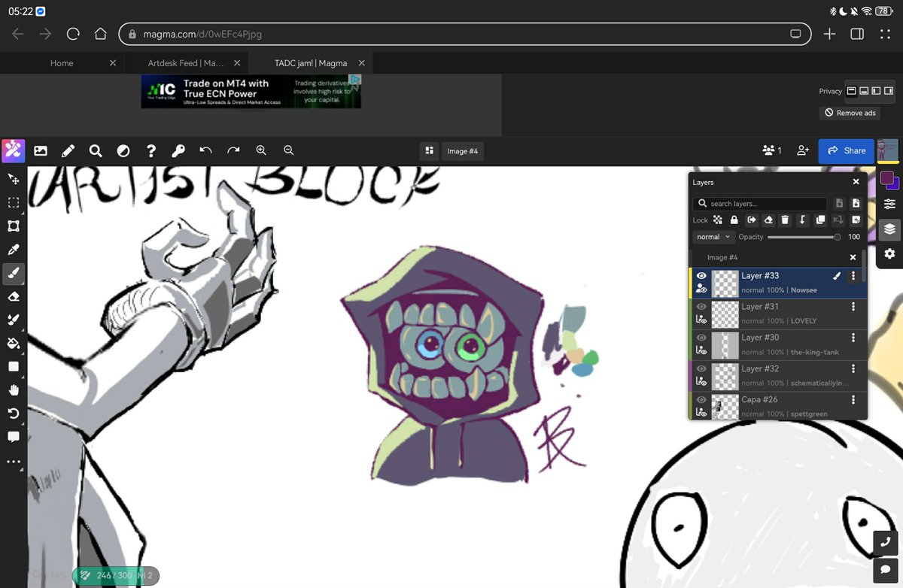This screenshot has height=588, width=903.
Task: Zoom out using the minus magnifier icon
Action: [288, 150]
